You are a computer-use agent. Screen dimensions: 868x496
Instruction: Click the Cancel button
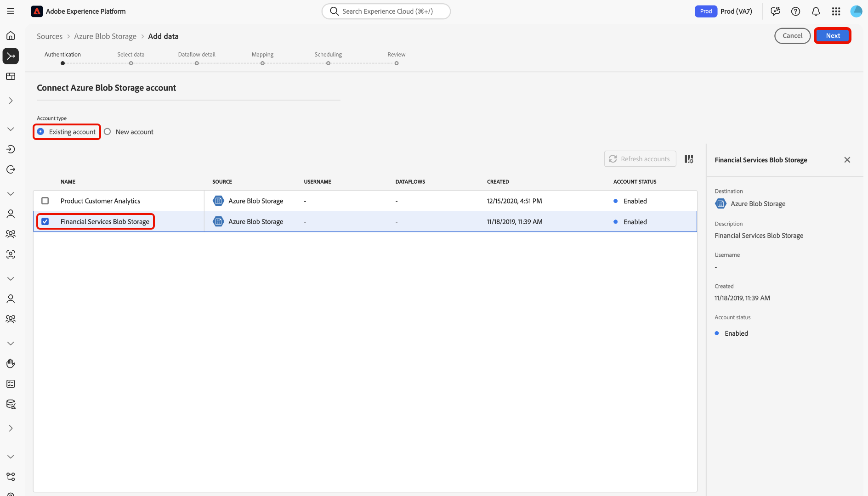click(792, 36)
